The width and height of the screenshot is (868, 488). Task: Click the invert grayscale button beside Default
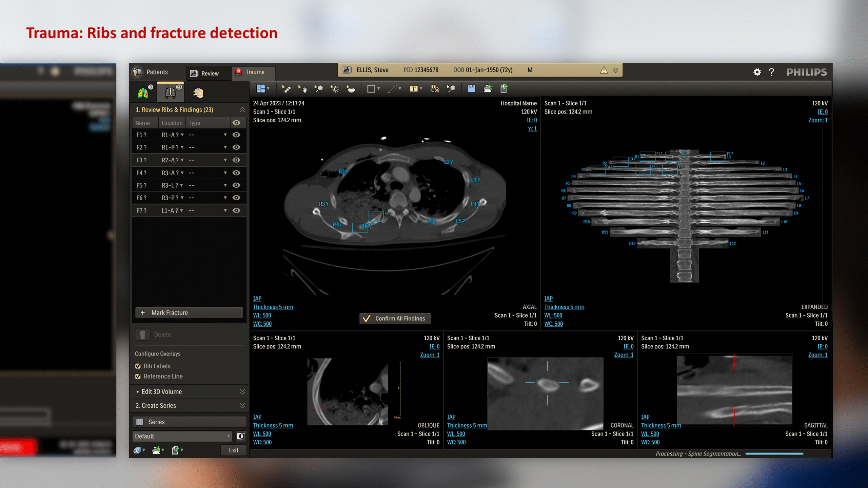[x=241, y=436]
